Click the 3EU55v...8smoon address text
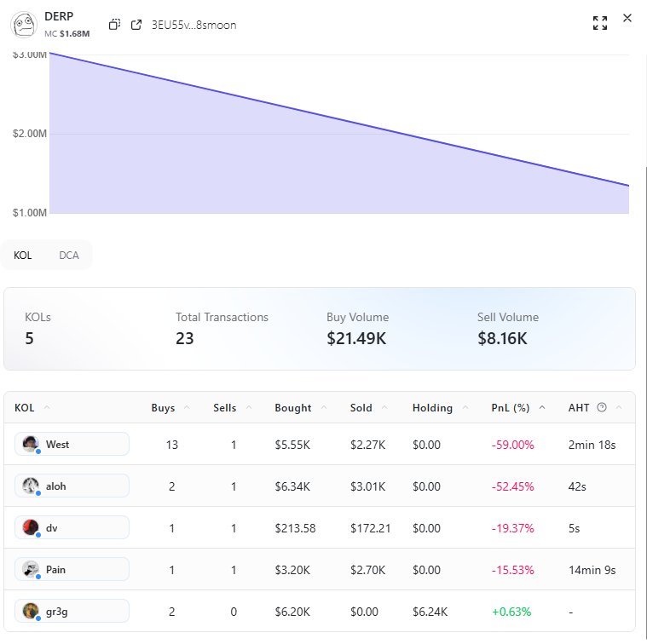Viewport: 647px width, 644px height. pos(194,25)
